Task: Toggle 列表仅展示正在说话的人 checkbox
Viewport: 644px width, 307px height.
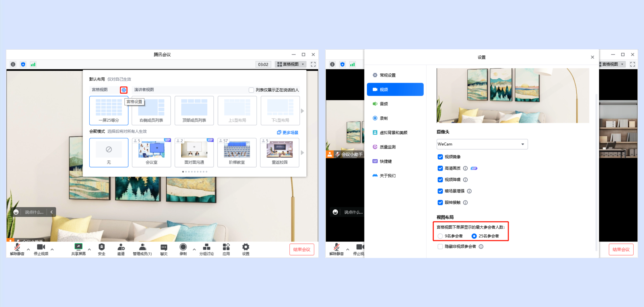Action: [x=251, y=90]
